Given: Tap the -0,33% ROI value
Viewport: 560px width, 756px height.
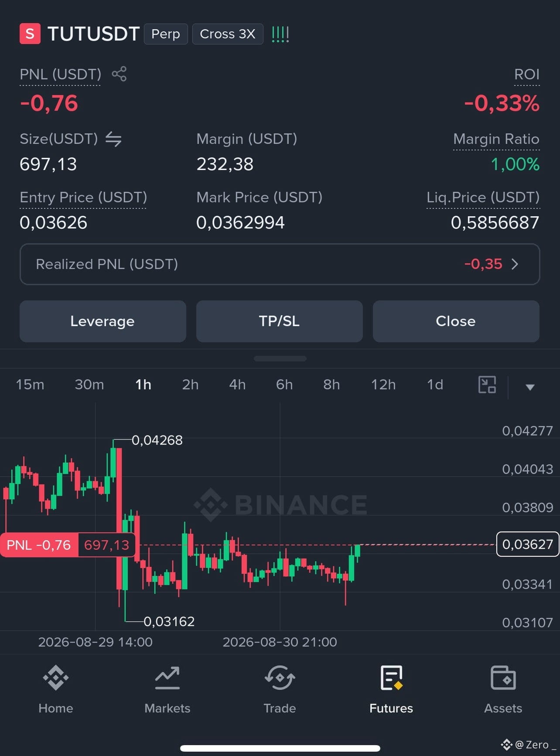Looking at the screenshot, I should pos(502,103).
